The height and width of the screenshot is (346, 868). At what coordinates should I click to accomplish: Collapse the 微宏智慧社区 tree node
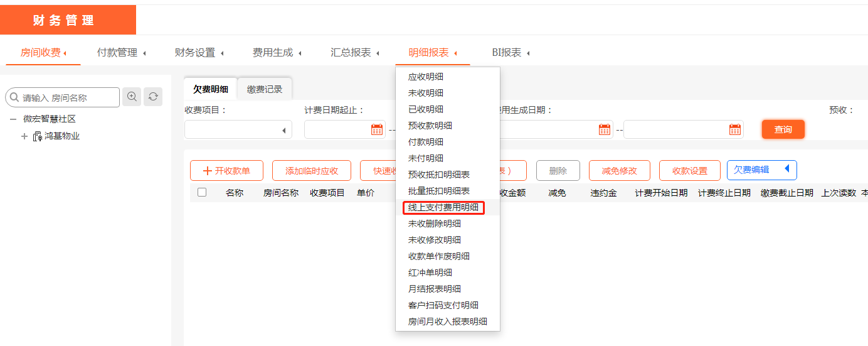(x=13, y=119)
